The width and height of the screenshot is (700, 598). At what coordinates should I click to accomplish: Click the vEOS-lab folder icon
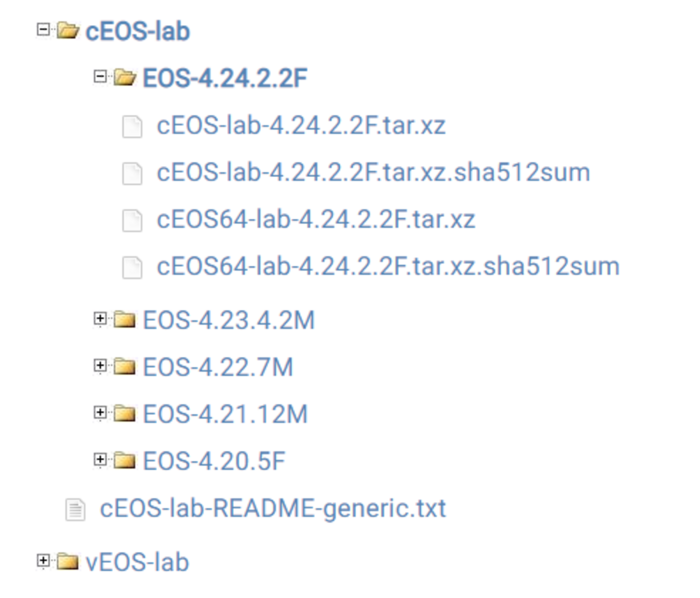pos(68,562)
